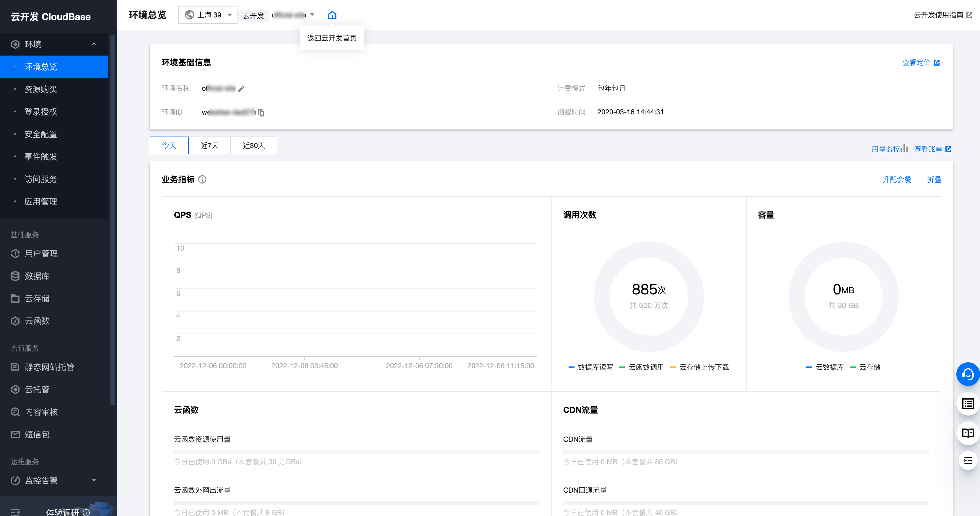The height and width of the screenshot is (516, 980).
Task: Toggle 云存储 capacity legend item
Action: click(x=865, y=367)
